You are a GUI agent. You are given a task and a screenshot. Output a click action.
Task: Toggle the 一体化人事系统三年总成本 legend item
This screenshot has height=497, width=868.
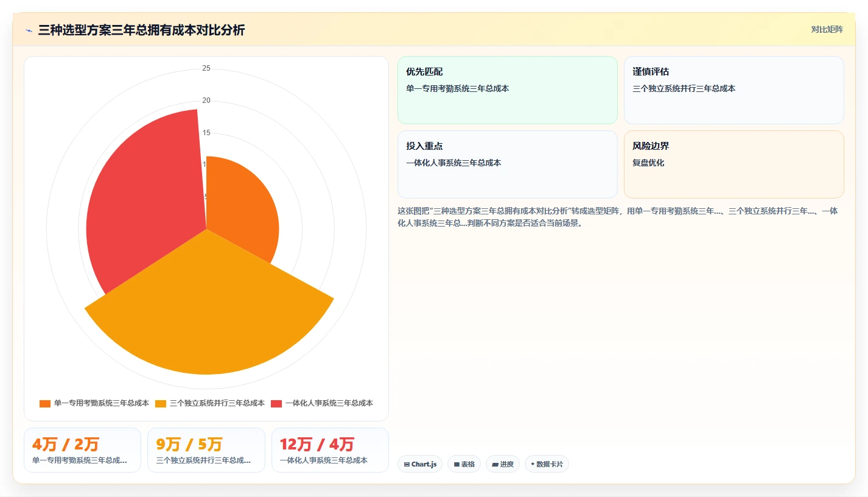[x=322, y=403]
